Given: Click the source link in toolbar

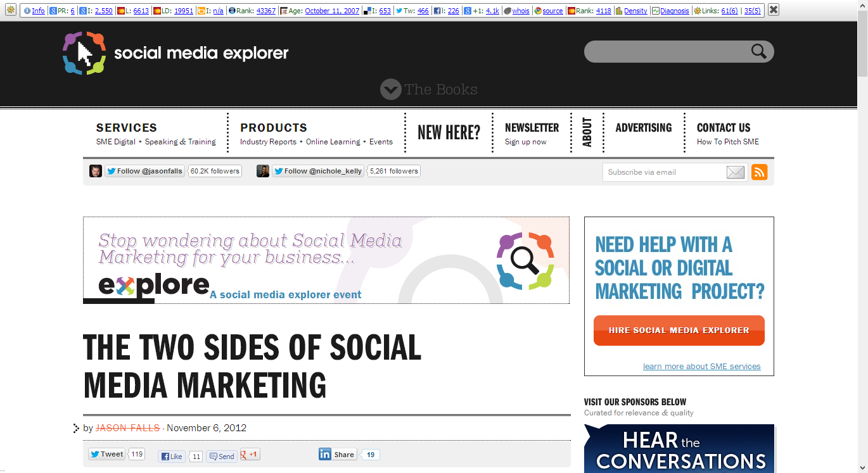Looking at the screenshot, I should click(x=552, y=11).
